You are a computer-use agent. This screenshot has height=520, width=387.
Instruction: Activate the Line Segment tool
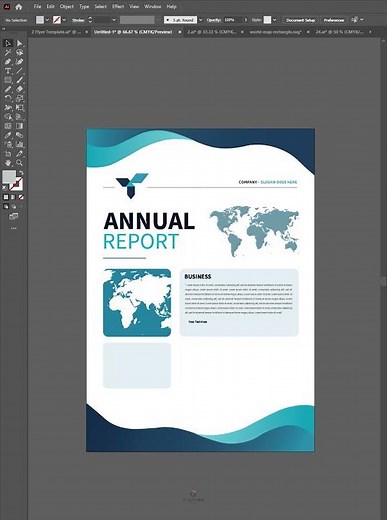pos(19,71)
